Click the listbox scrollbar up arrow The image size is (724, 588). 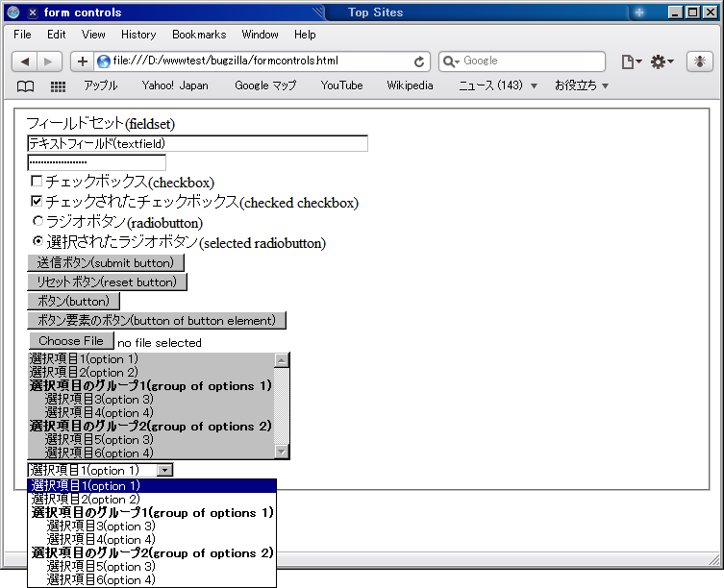coord(282,360)
